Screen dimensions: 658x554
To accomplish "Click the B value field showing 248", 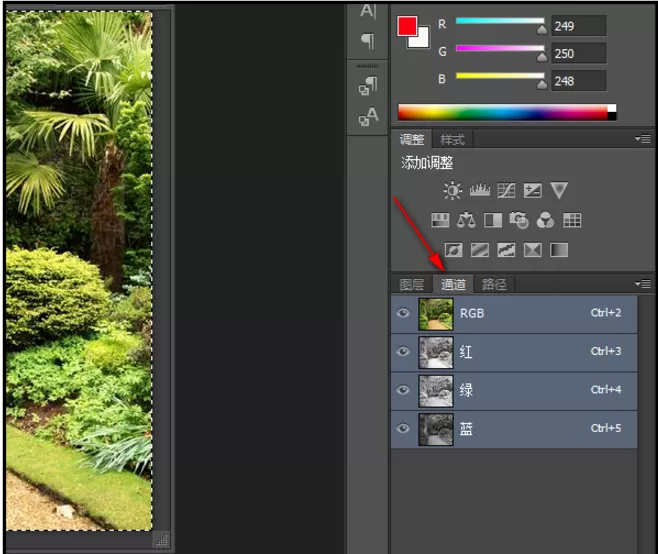I will (579, 81).
